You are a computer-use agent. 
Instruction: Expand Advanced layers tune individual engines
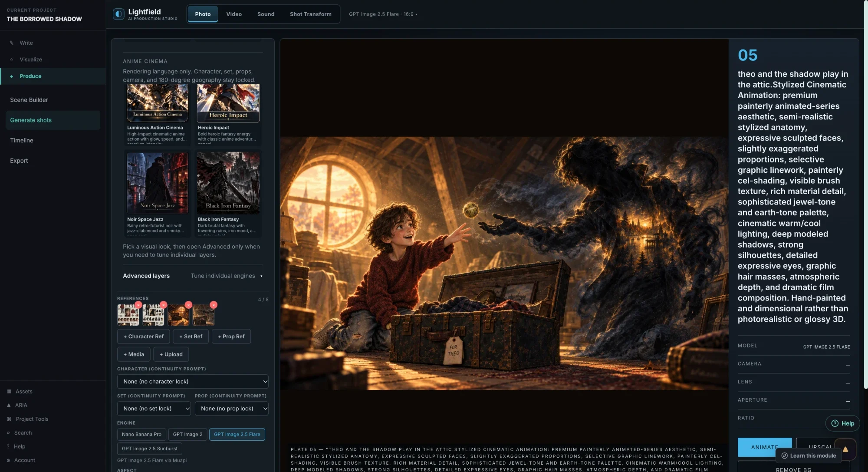pos(193,276)
